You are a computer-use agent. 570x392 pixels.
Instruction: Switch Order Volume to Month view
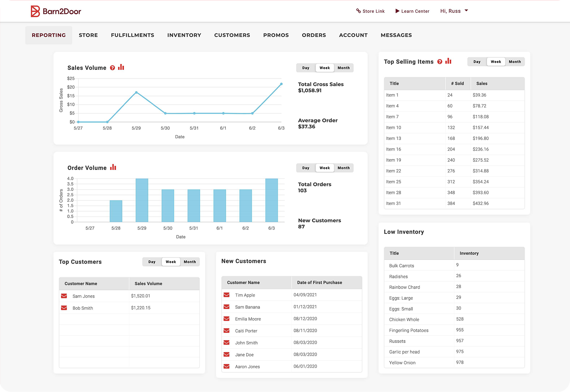tap(344, 168)
